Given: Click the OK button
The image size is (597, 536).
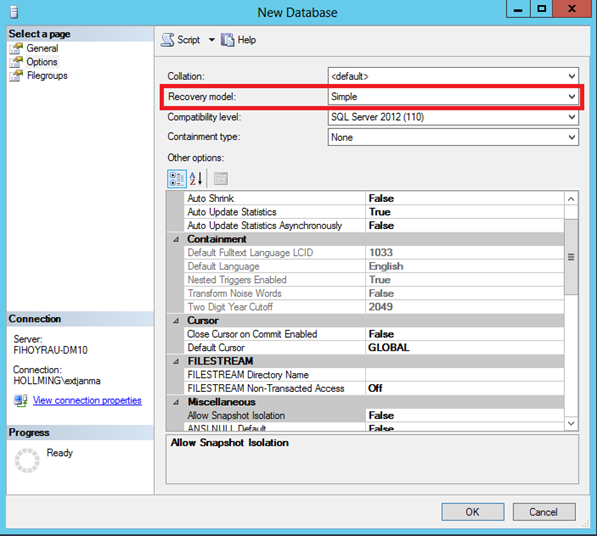Looking at the screenshot, I should [x=472, y=512].
